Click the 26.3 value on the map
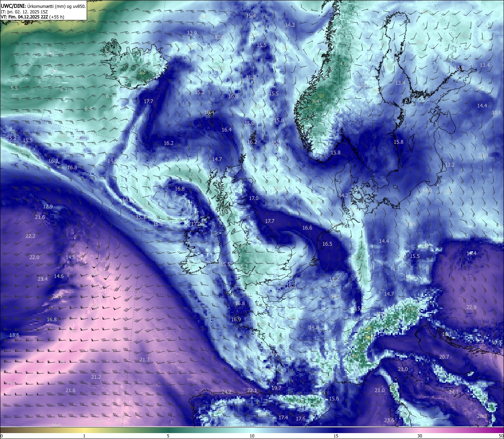The image size is (504, 439). (482, 416)
